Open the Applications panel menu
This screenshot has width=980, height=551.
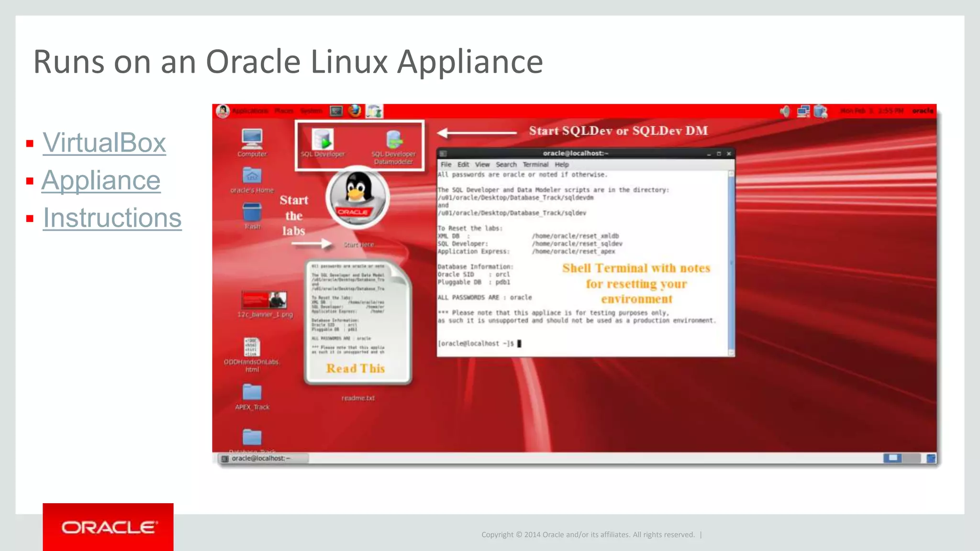250,111
